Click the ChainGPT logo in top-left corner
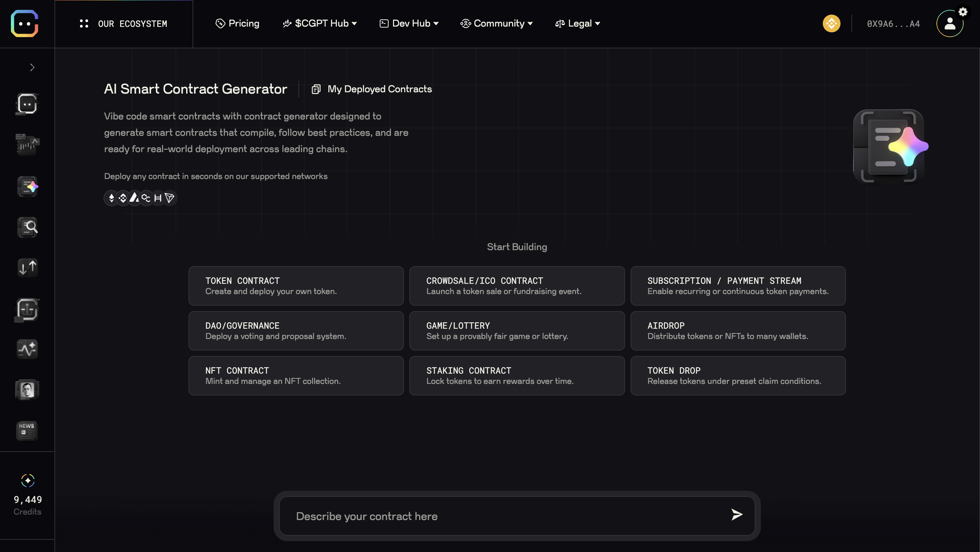The height and width of the screenshot is (552, 980). (25, 23)
